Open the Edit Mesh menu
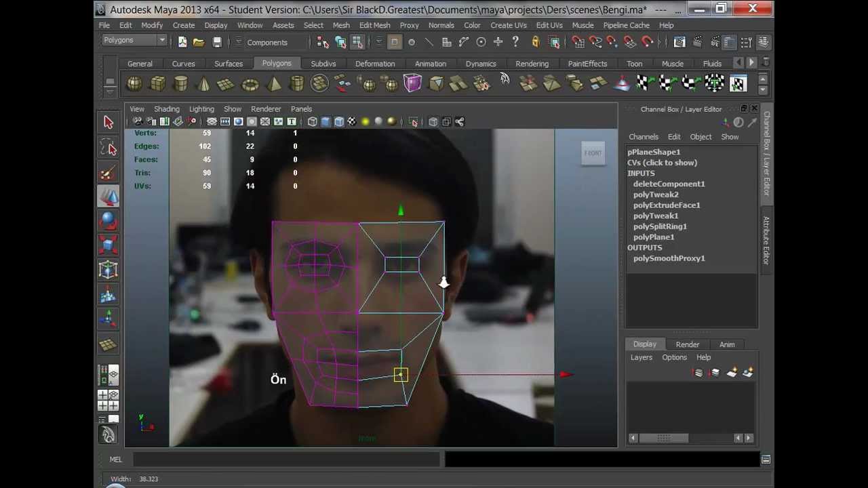 pyautogui.click(x=374, y=26)
